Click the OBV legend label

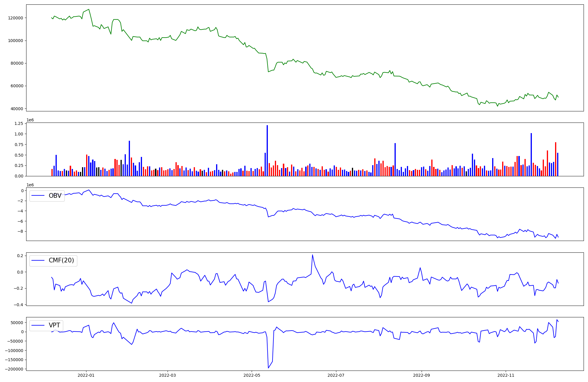click(x=55, y=196)
